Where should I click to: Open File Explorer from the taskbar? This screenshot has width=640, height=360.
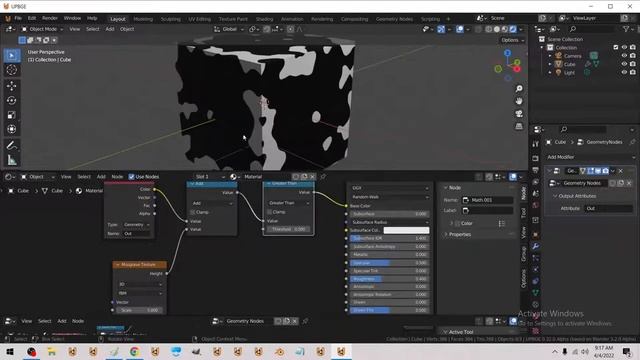coord(52,351)
